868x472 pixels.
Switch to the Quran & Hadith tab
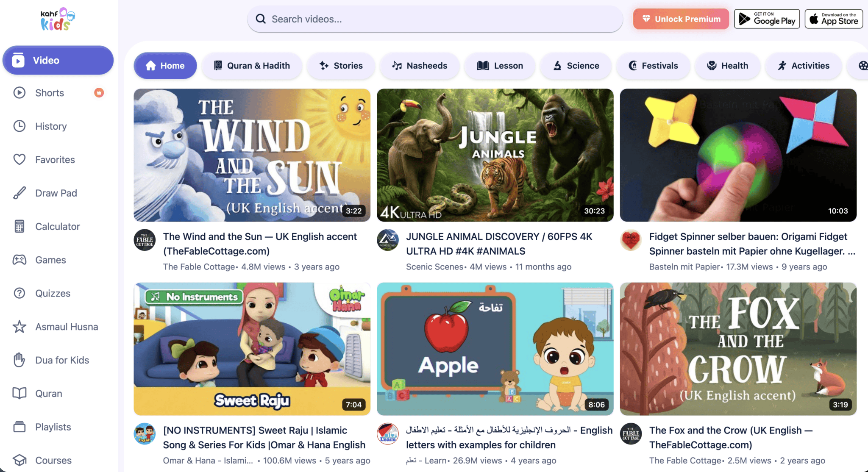[x=252, y=66]
